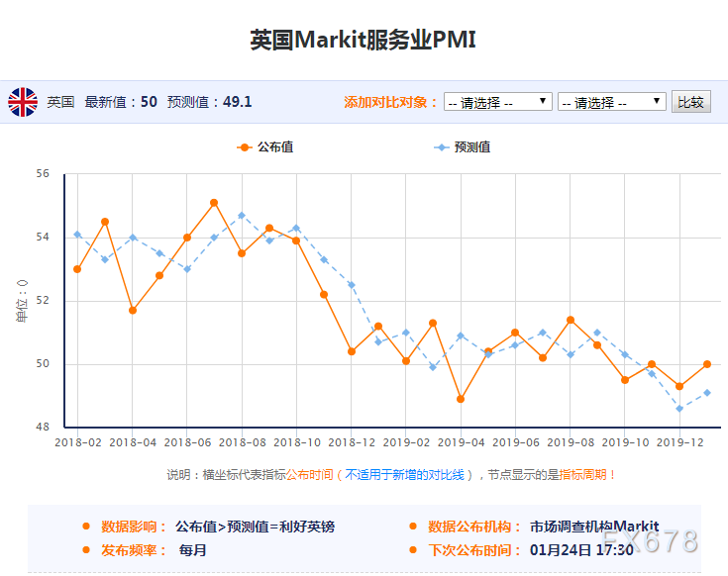Click the 单位 unit axis label
728x576 pixels.
(x=22, y=301)
